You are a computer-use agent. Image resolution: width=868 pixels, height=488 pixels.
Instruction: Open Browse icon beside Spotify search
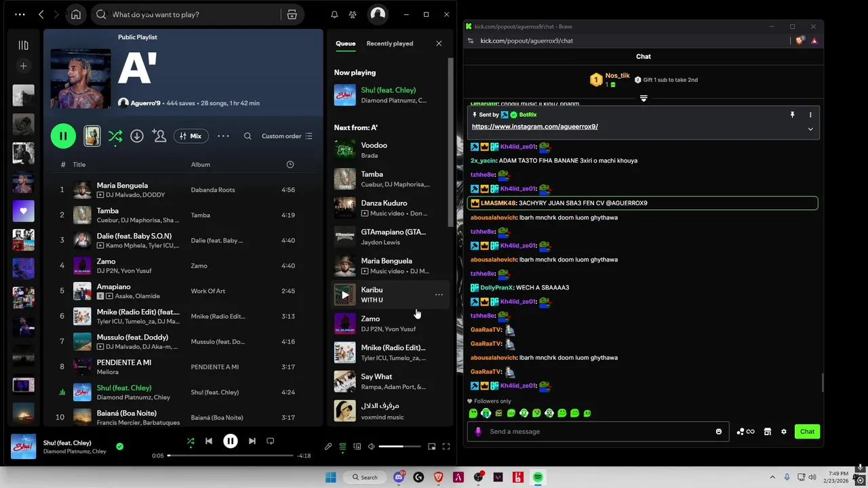click(x=292, y=14)
